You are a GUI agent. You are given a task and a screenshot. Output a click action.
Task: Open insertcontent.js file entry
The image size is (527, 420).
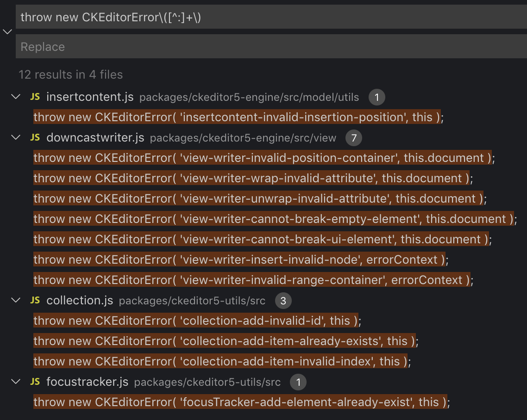[x=90, y=97]
